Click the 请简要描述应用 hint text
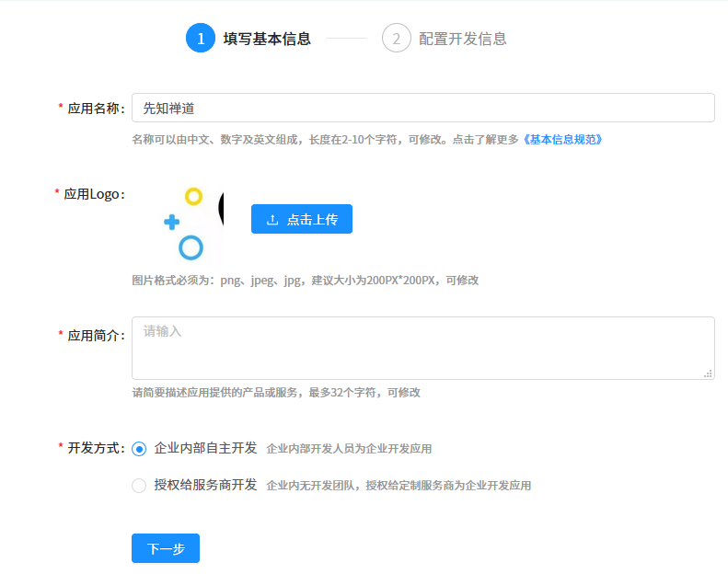728x574 pixels. point(276,393)
